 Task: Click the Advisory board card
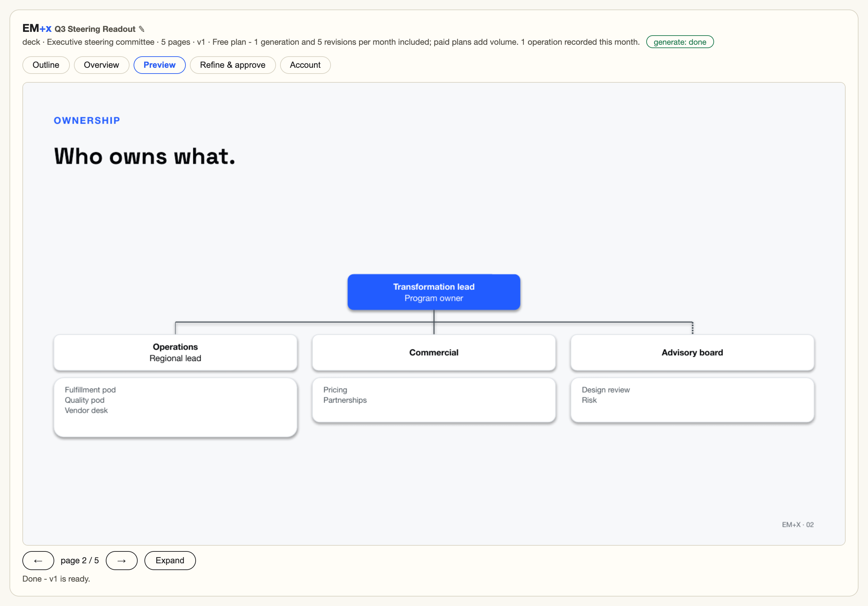pos(692,352)
